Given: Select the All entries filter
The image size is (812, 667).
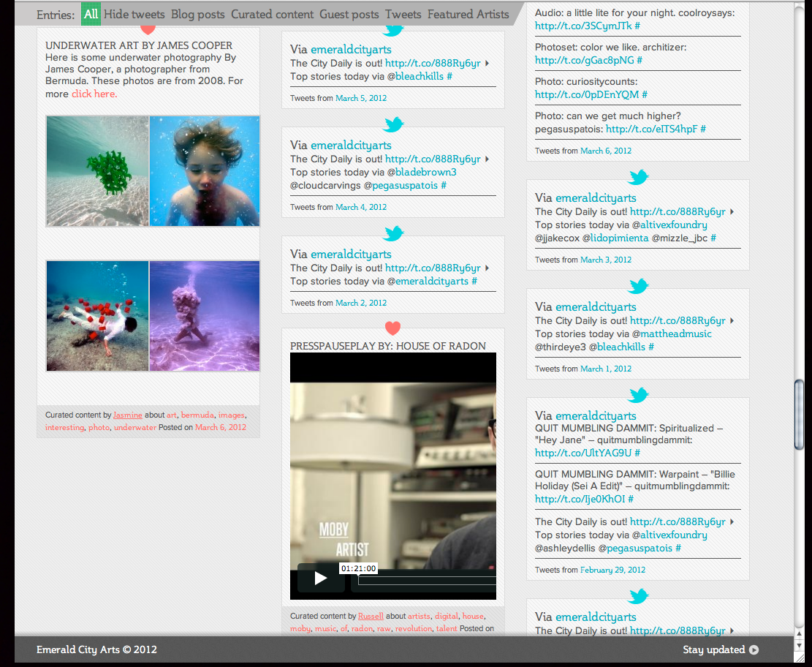Looking at the screenshot, I should coord(91,14).
